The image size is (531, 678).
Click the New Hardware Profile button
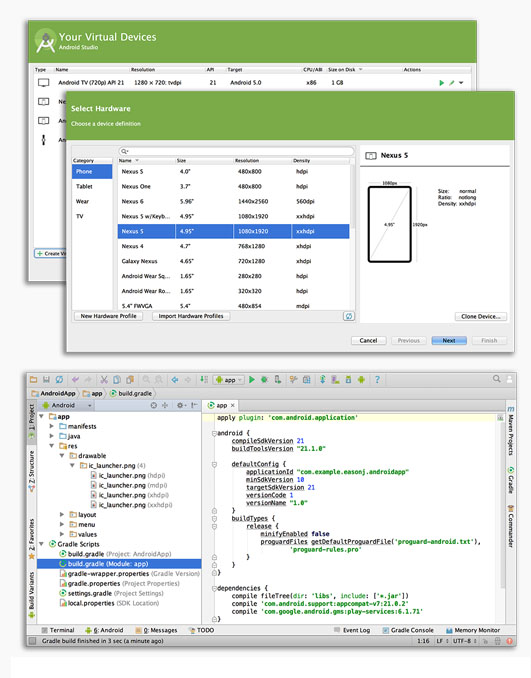(108, 316)
